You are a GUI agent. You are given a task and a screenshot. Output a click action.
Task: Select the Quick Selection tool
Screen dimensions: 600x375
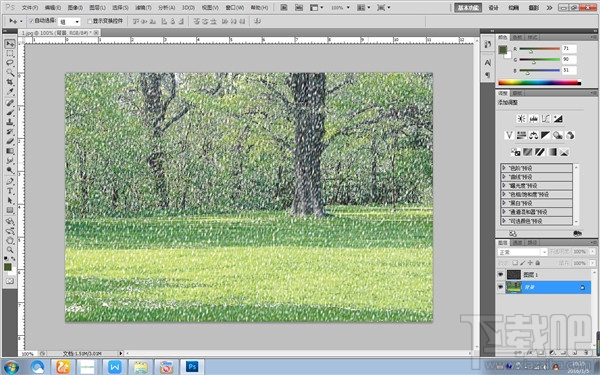click(10, 73)
